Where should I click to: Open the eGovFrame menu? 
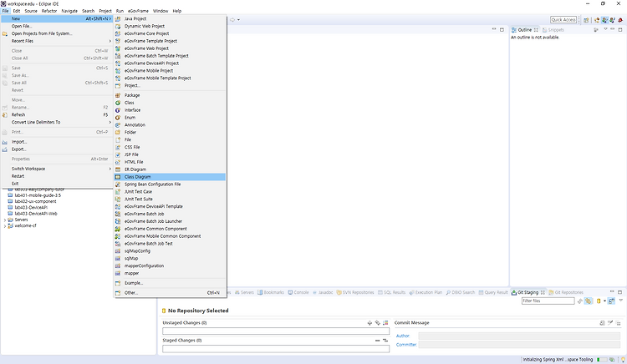[x=138, y=11]
